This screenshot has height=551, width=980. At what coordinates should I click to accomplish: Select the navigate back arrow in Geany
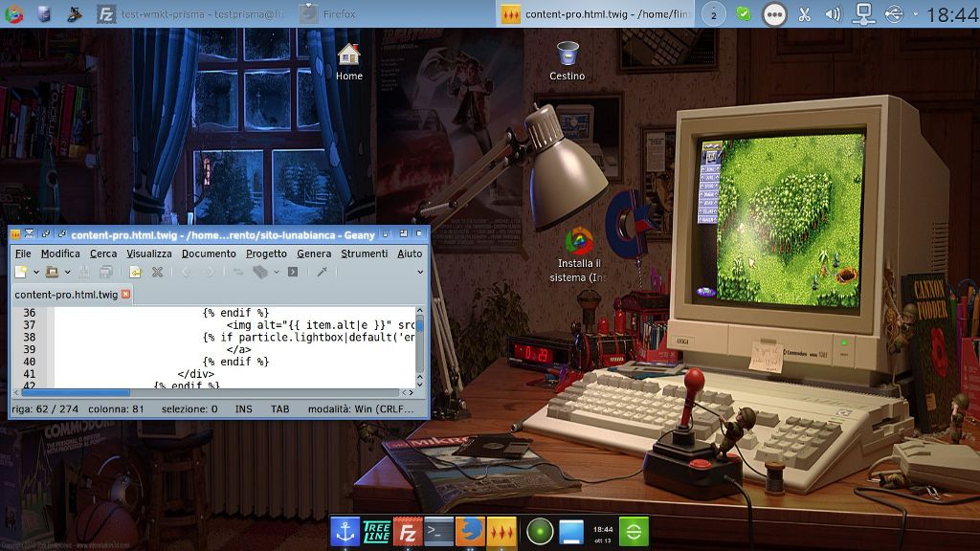click(185, 273)
